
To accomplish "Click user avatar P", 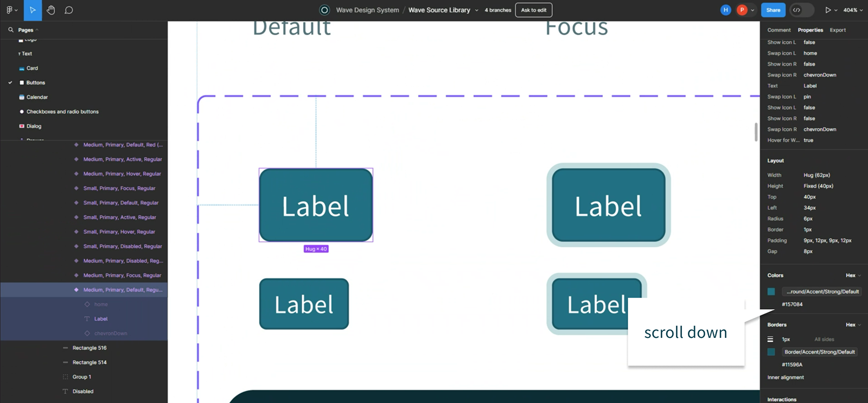I will [x=742, y=10].
